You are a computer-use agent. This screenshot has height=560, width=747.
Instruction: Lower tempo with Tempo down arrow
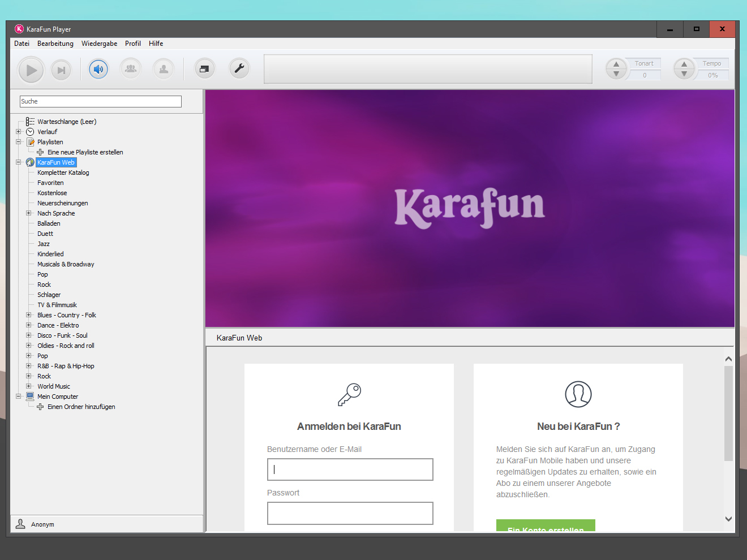(684, 74)
